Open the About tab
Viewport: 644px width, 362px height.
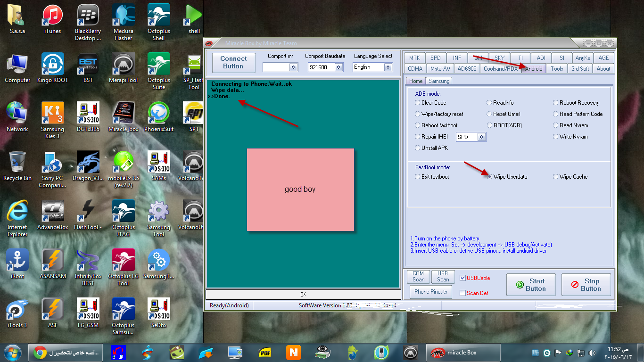[x=603, y=69]
